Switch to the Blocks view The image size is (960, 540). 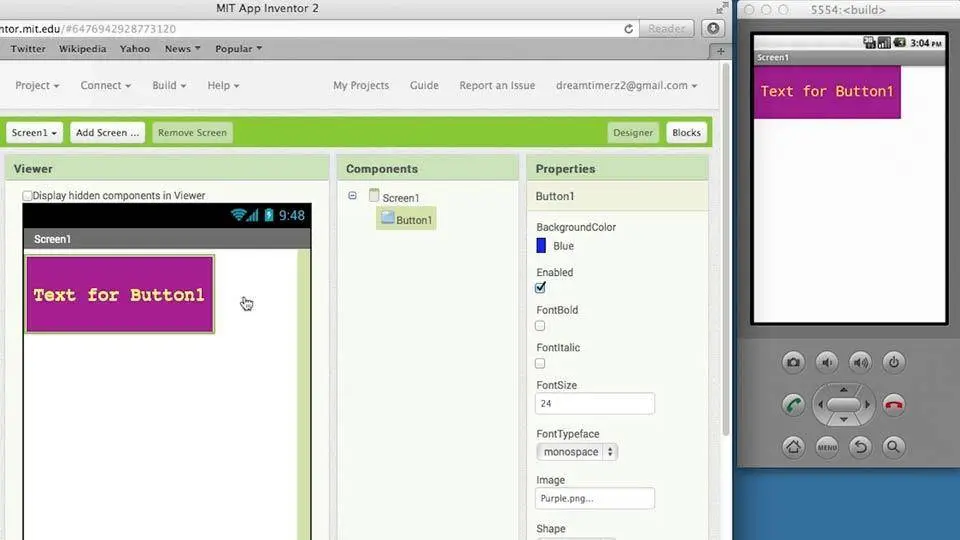click(x=686, y=132)
